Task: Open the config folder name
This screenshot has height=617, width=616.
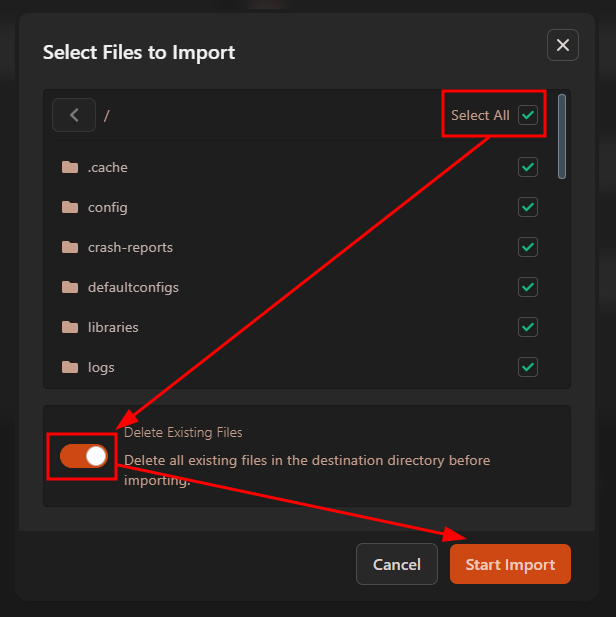Action: (x=107, y=208)
